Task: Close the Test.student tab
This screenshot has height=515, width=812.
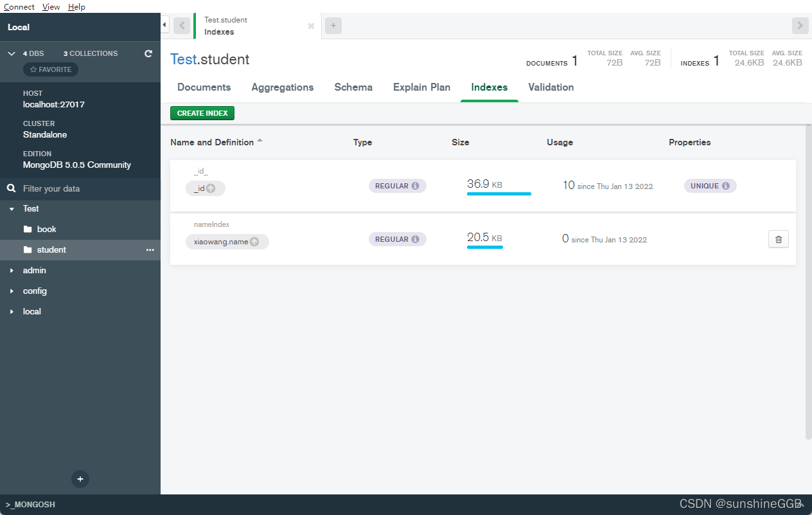Action: [311, 26]
